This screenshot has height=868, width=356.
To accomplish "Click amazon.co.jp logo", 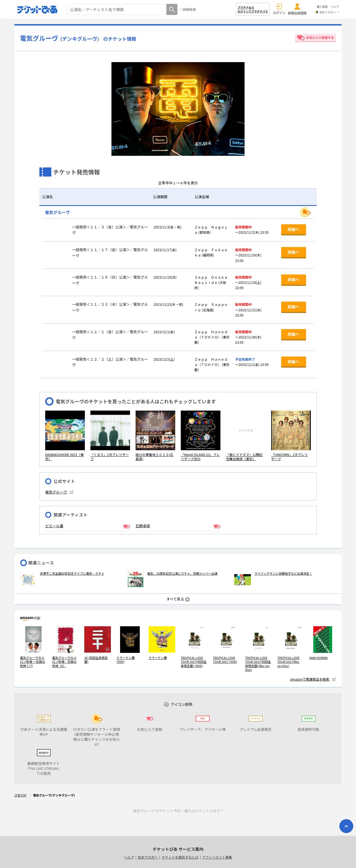I will (30, 618).
